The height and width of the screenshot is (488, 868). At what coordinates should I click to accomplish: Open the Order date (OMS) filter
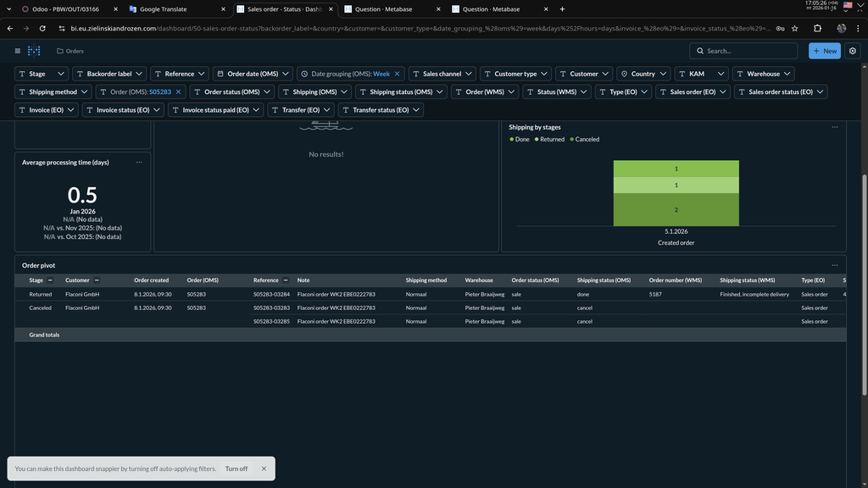[x=253, y=74]
